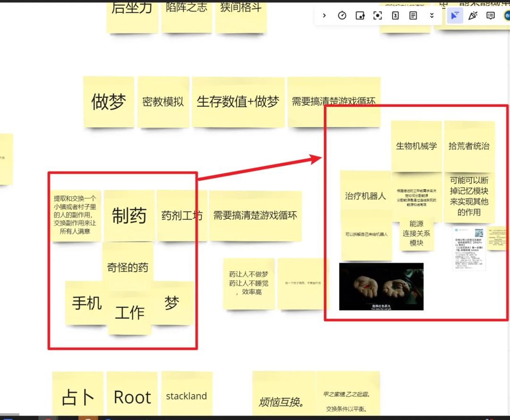The image size is (510, 420).
Task: Select the 生物机械学 sticky note
Action: click(416, 146)
